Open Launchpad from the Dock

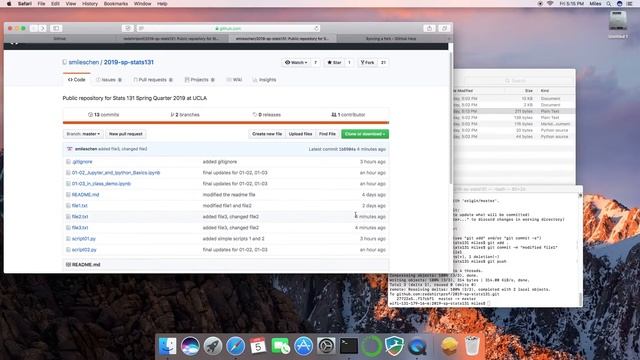coord(213,346)
